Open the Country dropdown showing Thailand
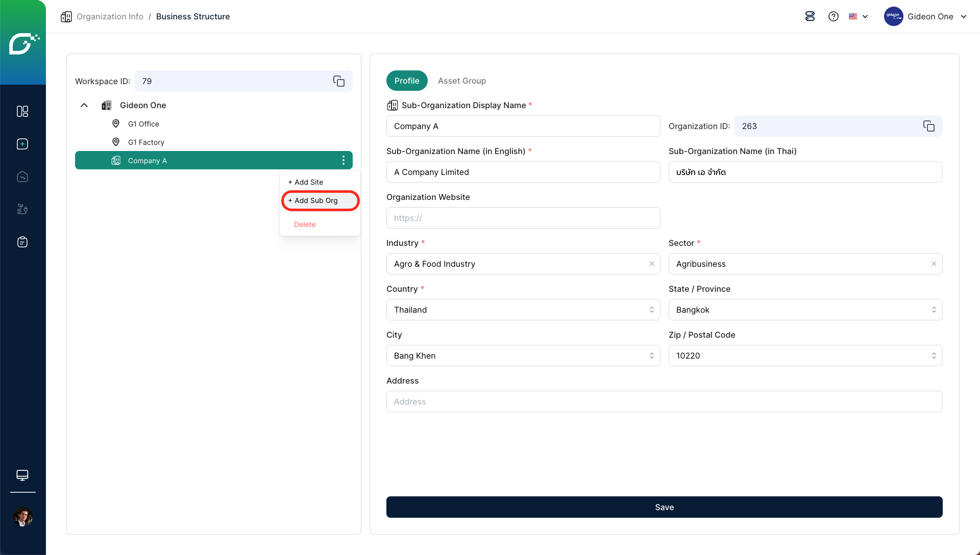The image size is (980, 555). coord(523,310)
